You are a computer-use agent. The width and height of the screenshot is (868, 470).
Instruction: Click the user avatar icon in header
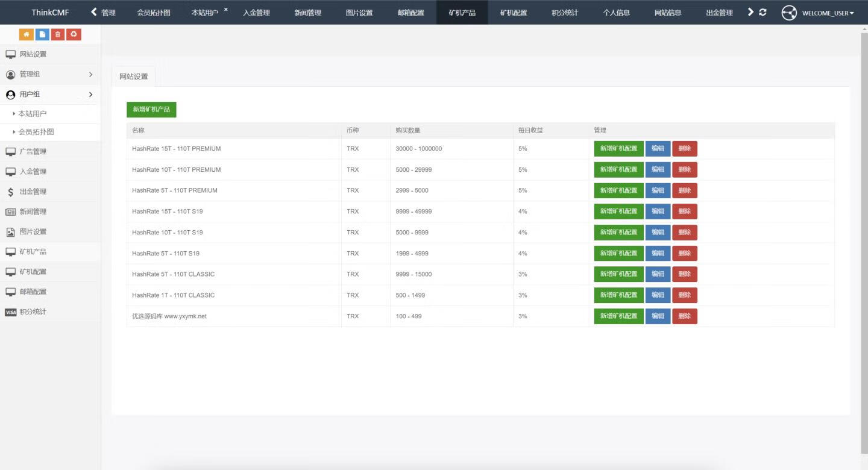click(788, 13)
